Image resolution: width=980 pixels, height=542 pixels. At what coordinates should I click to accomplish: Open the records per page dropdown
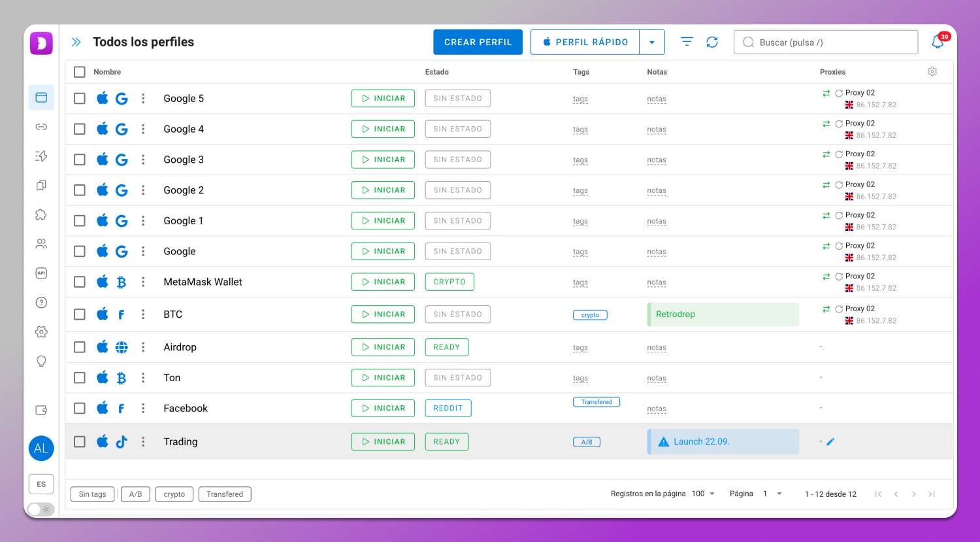(704, 494)
